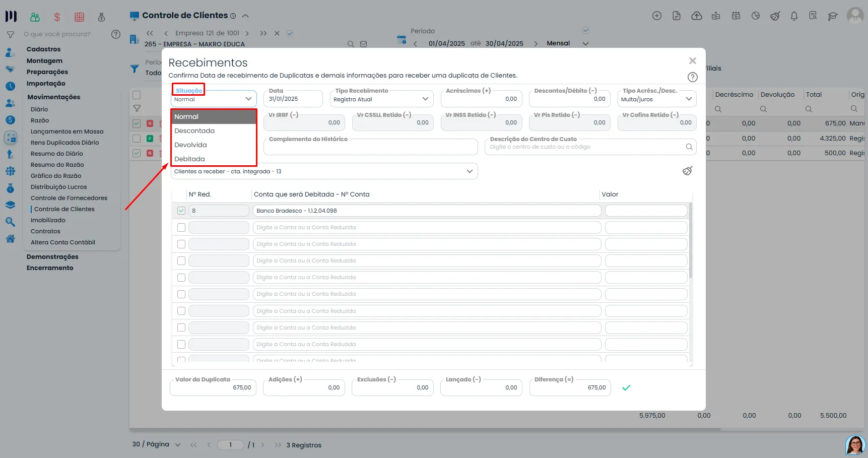The width and height of the screenshot is (868, 458).
Task: Open the Situação combo box
Action: coord(214,99)
